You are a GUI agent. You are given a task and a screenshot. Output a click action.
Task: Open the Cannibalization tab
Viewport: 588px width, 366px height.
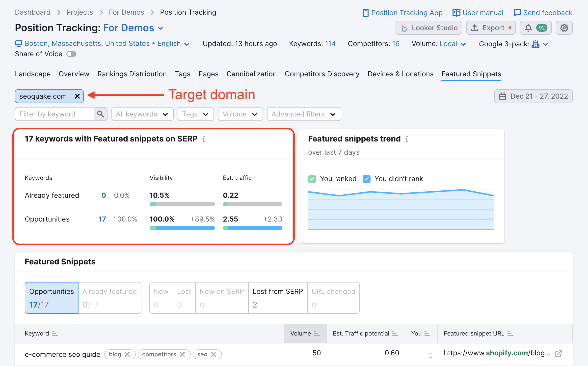(251, 74)
